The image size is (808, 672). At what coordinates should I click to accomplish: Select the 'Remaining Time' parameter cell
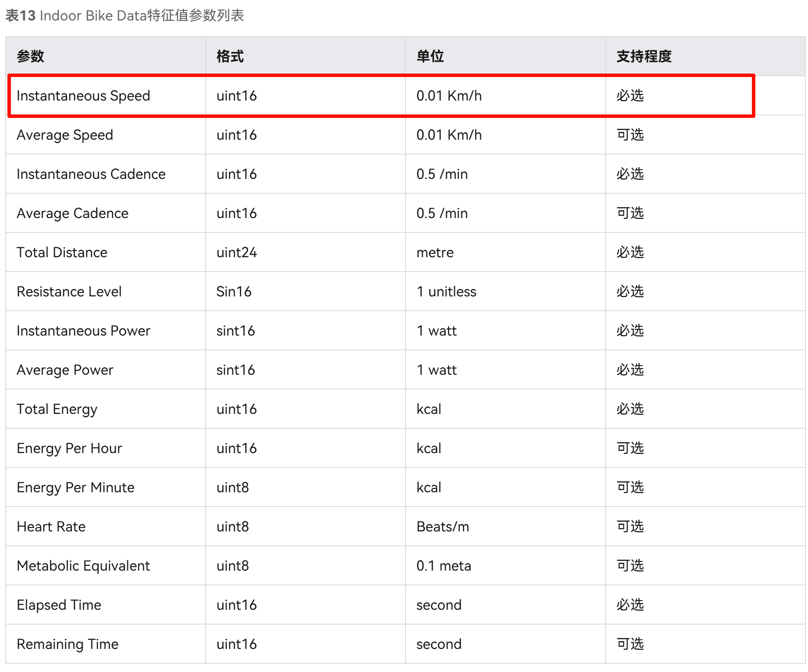tap(67, 644)
